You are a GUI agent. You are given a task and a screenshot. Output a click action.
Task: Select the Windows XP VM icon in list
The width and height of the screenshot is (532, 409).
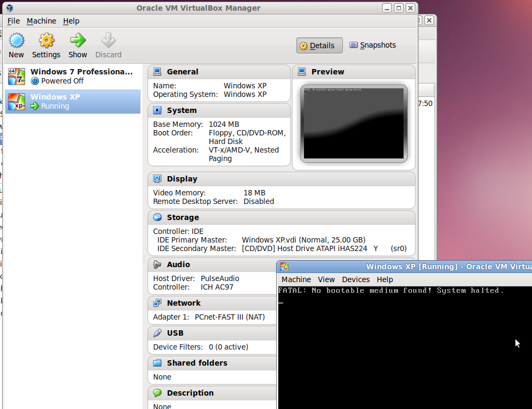coord(17,102)
